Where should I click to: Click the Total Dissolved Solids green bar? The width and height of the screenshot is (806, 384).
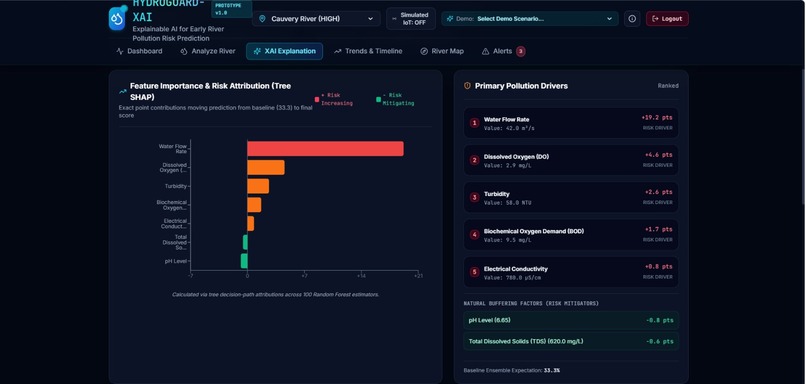[x=245, y=242]
